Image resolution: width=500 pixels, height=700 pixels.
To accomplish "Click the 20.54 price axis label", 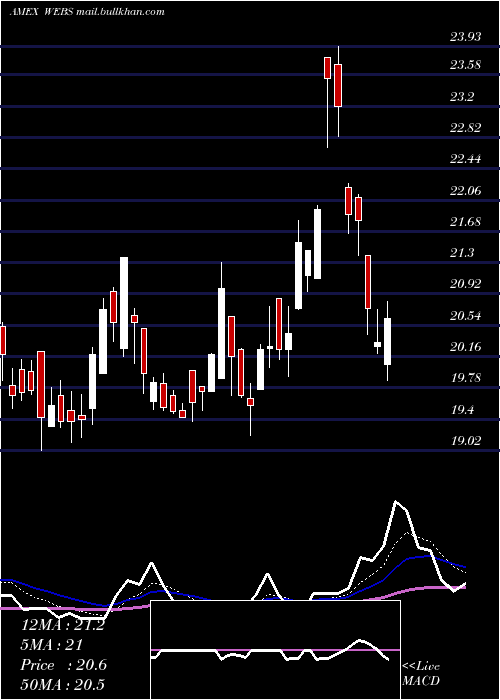I will 466,316.
